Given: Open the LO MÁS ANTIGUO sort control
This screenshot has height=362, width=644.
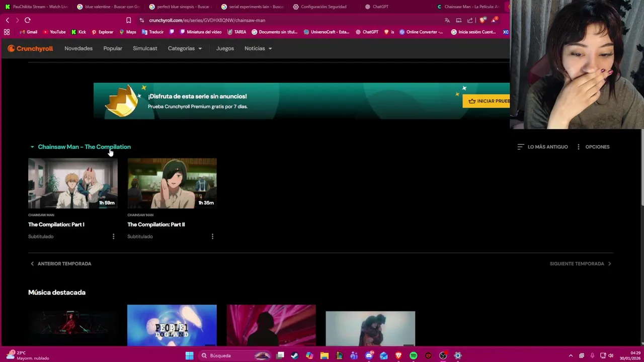Looking at the screenshot, I should point(542,147).
